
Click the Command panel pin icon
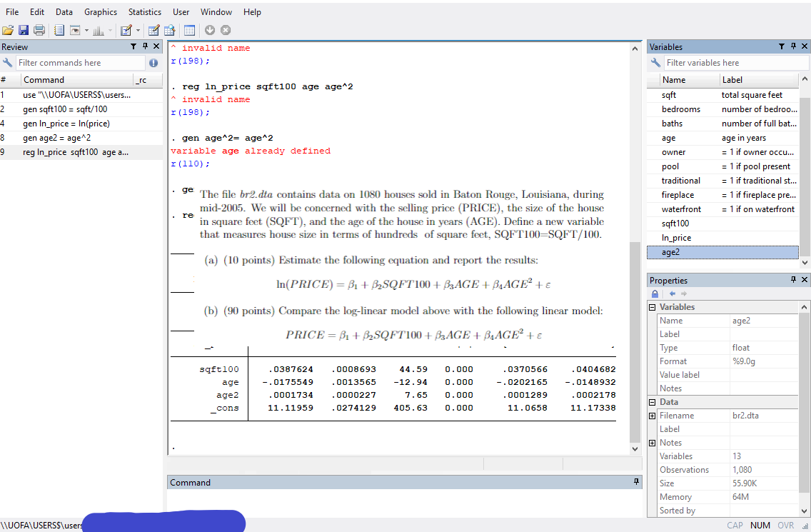pyautogui.click(x=636, y=482)
